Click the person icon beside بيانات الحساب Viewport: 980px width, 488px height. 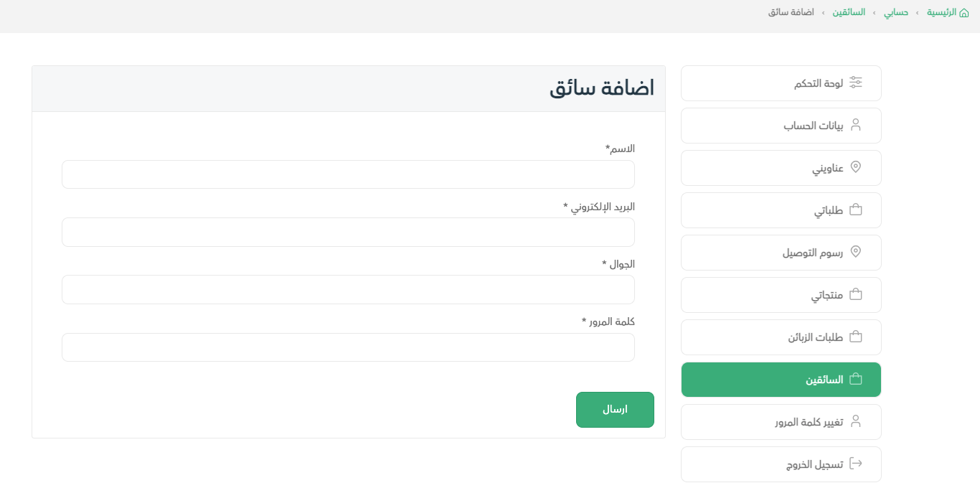tap(855, 125)
